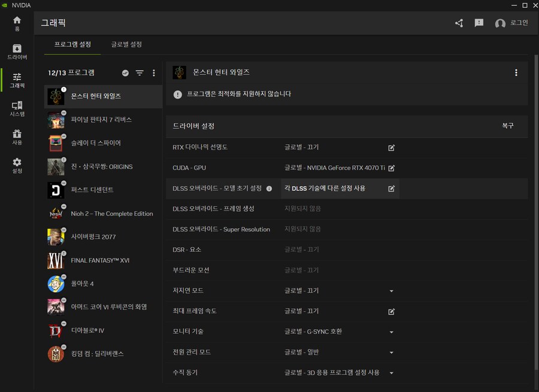The height and width of the screenshot is (392, 539).
Task: Click the DLSS 오버라이드 - 프레임 생성 label
Action: coord(213,208)
